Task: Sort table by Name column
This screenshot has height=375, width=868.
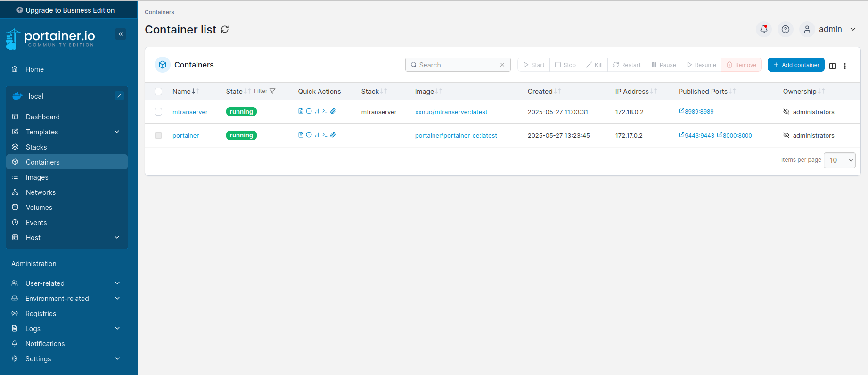Action: [185, 92]
